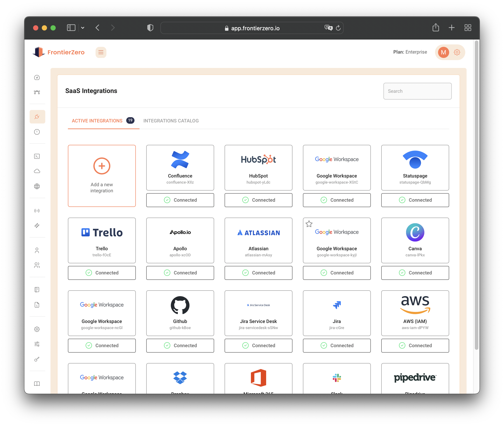
Task: Click the plus icon to add integration
Action: 102,166
